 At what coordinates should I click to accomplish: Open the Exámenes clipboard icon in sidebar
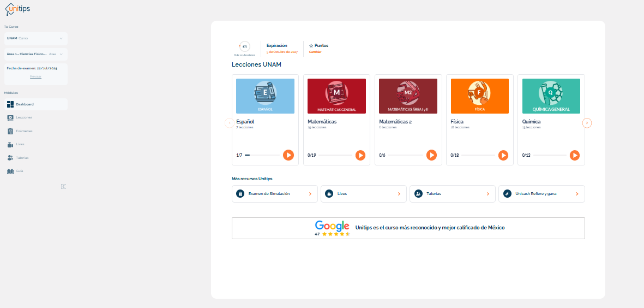tap(10, 131)
